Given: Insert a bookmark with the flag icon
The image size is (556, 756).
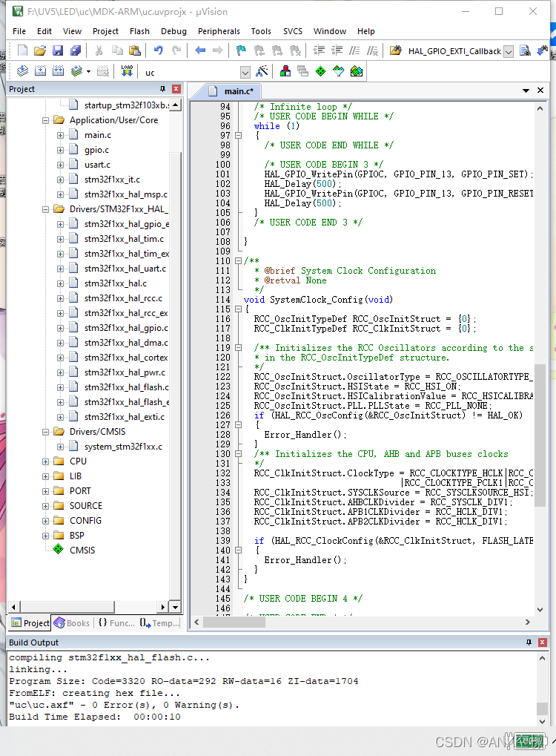Looking at the screenshot, I should (242, 50).
